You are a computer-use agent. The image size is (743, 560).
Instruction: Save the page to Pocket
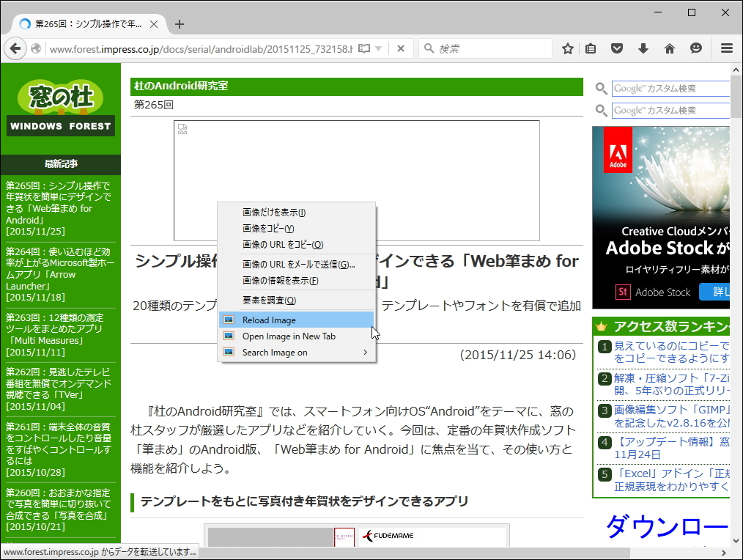coord(617,48)
